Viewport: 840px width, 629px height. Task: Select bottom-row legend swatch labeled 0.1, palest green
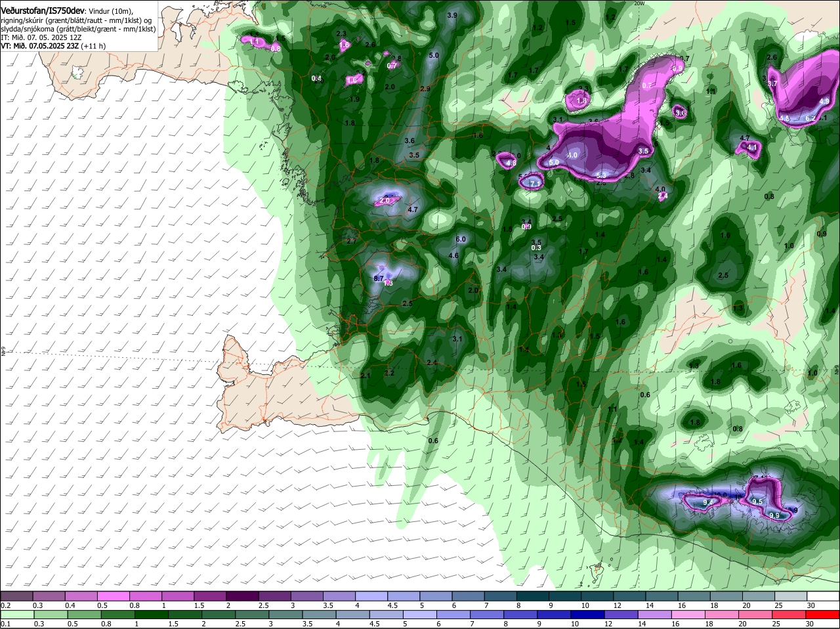click(x=17, y=615)
